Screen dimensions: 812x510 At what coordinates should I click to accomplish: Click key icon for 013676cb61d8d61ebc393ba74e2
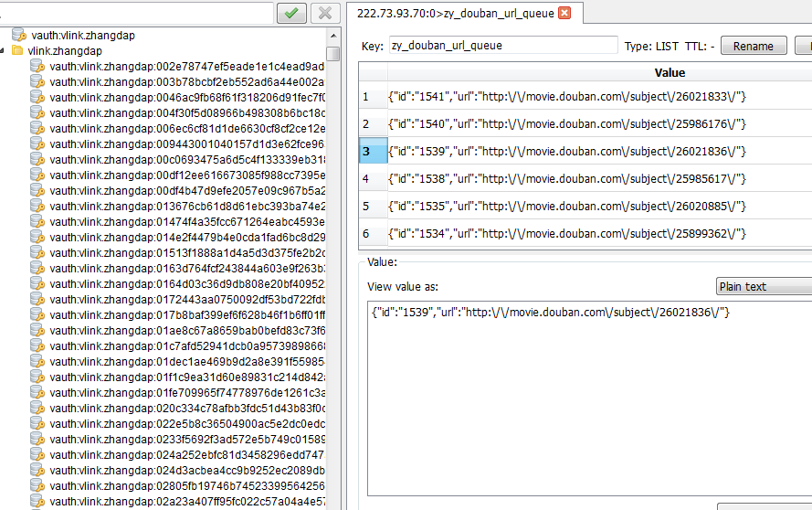click(37, 206)
